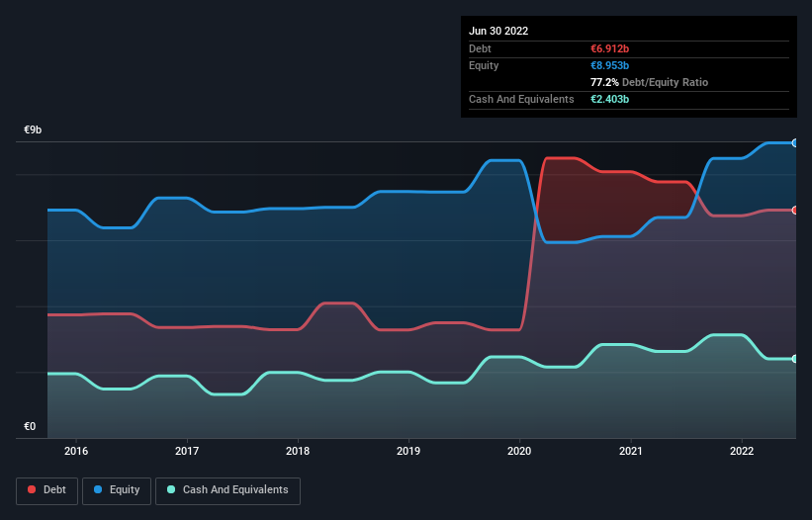This screenshot has height=520, width=812.
Task: Click the 2020 axis label
Action: pos(519,451)
